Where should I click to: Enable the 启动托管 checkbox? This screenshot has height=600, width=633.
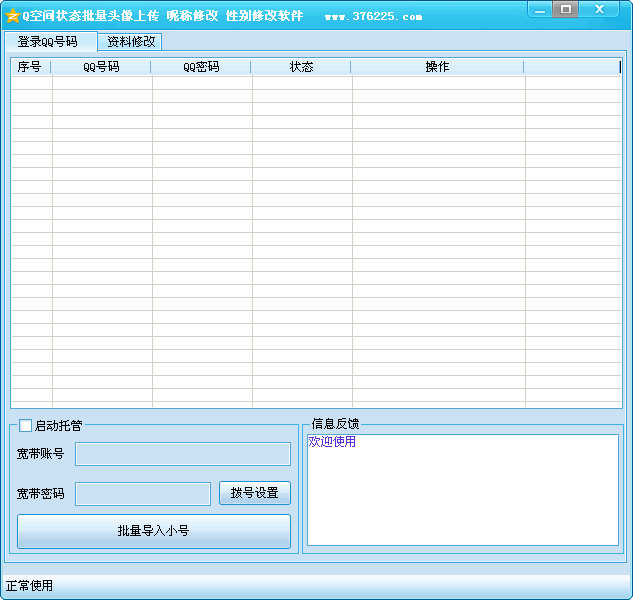(x=26, y=425)
